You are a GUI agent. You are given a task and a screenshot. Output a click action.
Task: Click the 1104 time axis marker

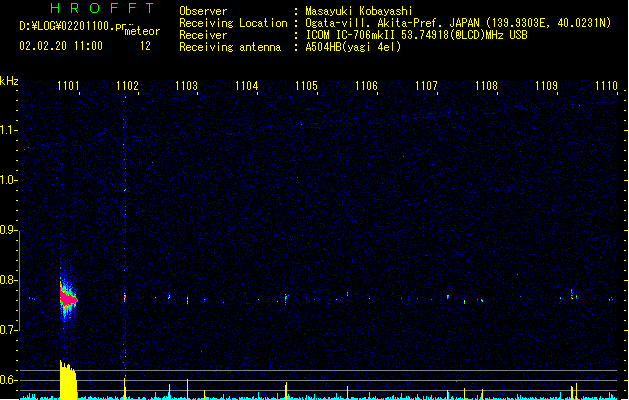click(x=246, y=86)
